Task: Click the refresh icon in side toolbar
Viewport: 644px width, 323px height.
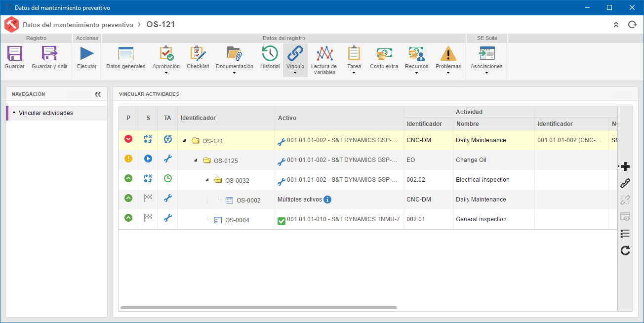Action: pos(625,250)
